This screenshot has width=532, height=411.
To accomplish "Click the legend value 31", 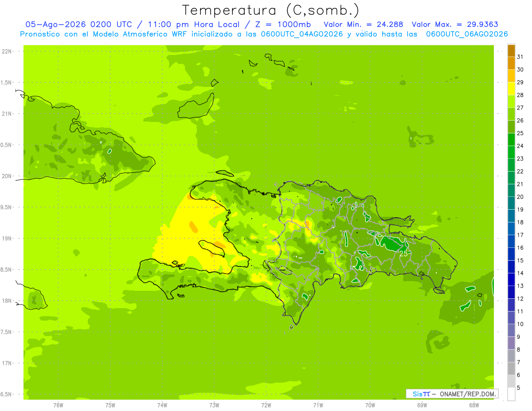I will (x=520, y=57).
